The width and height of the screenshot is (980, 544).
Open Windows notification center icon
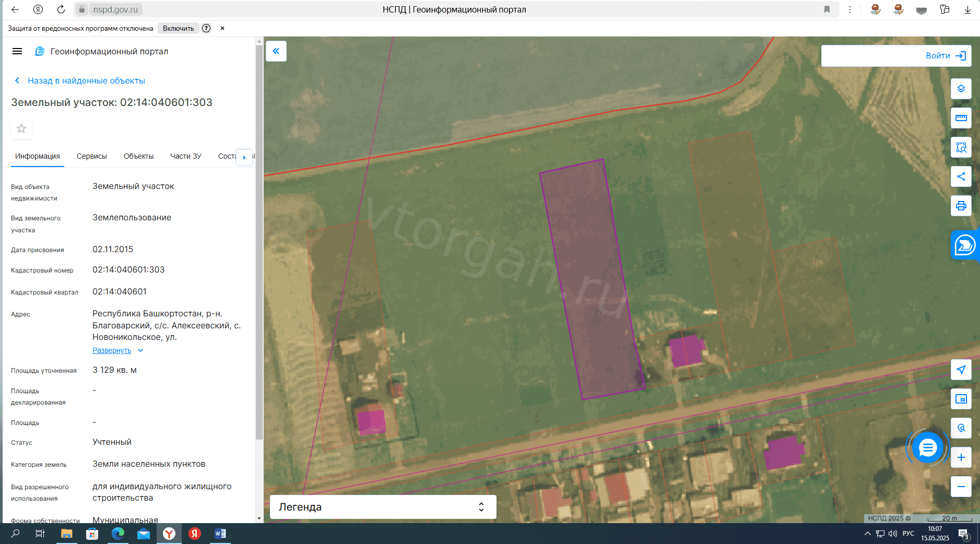pyautogui.click(x=964, y=534)
